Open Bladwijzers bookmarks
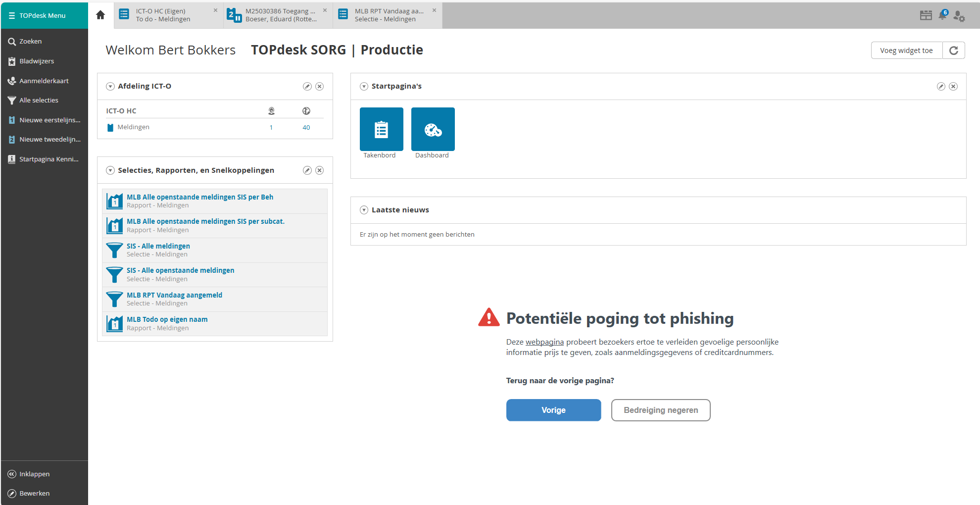980x505 pixels. (x=45, y=61)
